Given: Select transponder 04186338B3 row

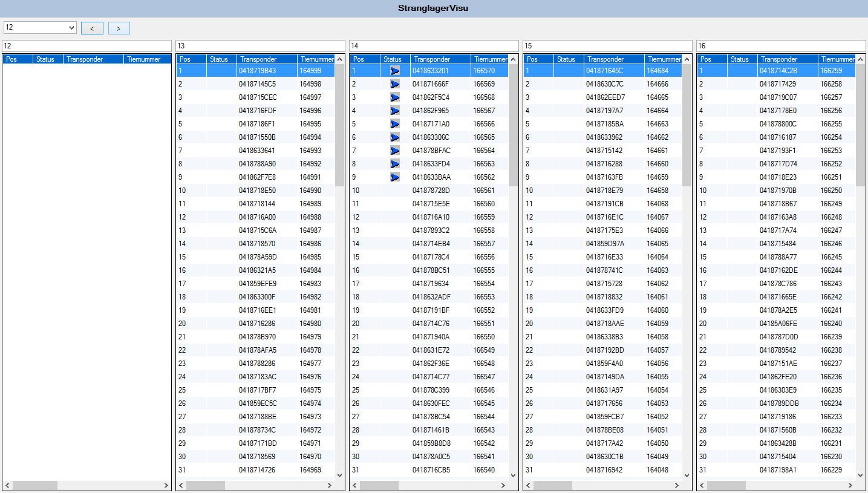Looking at the screenshot, I should coord(602,337).
